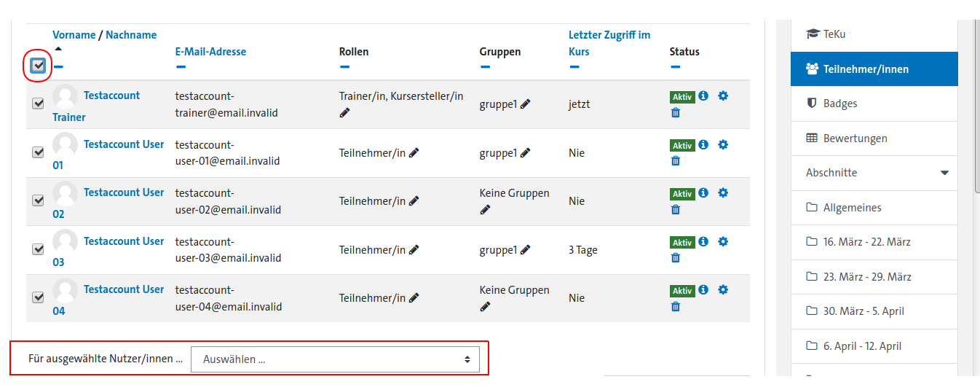Viewport: 980px width, 390px height.
Task: Uncheck Testaccount User 02 checkbox
Action: click(39, 200)
